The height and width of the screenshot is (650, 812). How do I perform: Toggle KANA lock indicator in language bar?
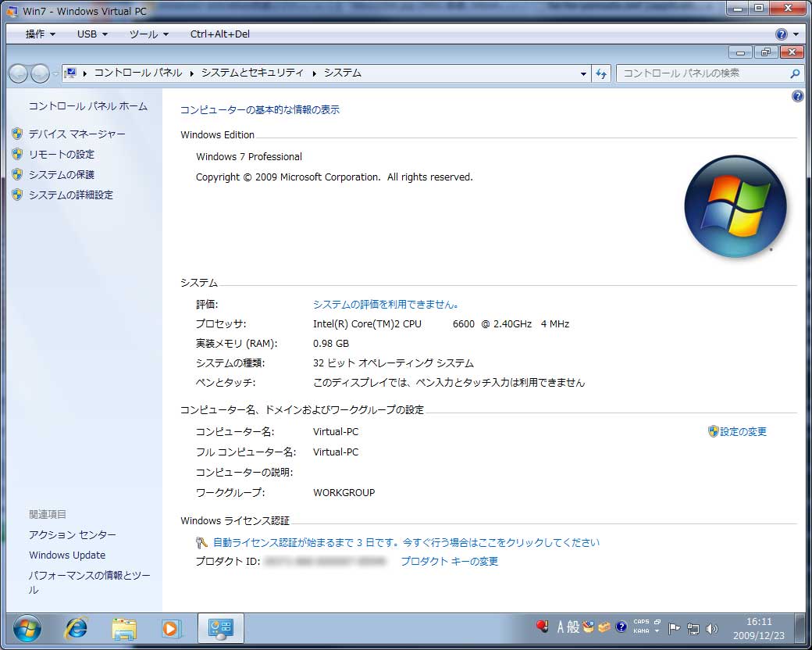[641, 631]
